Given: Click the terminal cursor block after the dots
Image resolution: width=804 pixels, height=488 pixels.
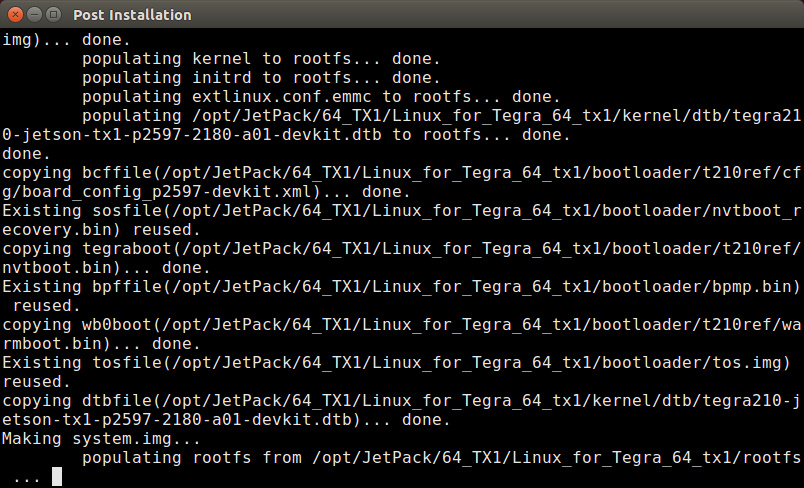Looking at the screenshot, I should 57,477.
